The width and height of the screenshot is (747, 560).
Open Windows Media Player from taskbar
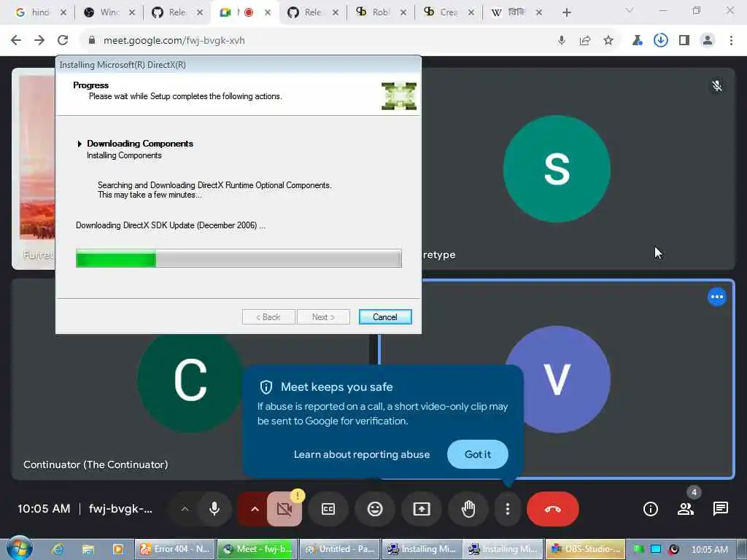[x=117, y=549]
